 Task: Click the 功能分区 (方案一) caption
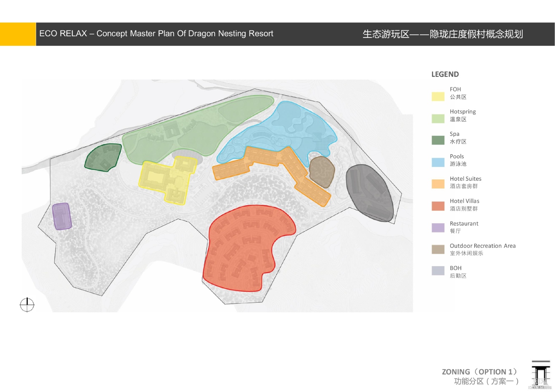(x=486, y=381)
